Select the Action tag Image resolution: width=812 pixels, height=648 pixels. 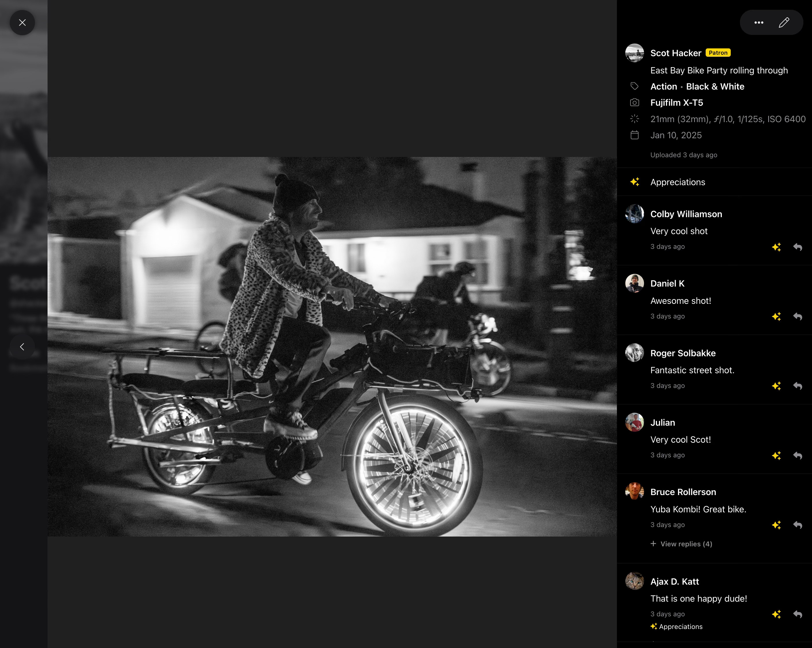pos(663,87)
